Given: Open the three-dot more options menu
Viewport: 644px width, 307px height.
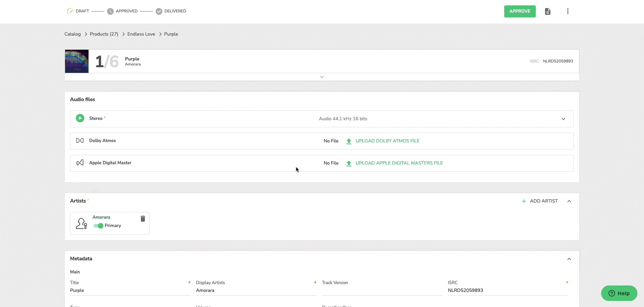Looking at the screenshot, I should coord(568,11).
